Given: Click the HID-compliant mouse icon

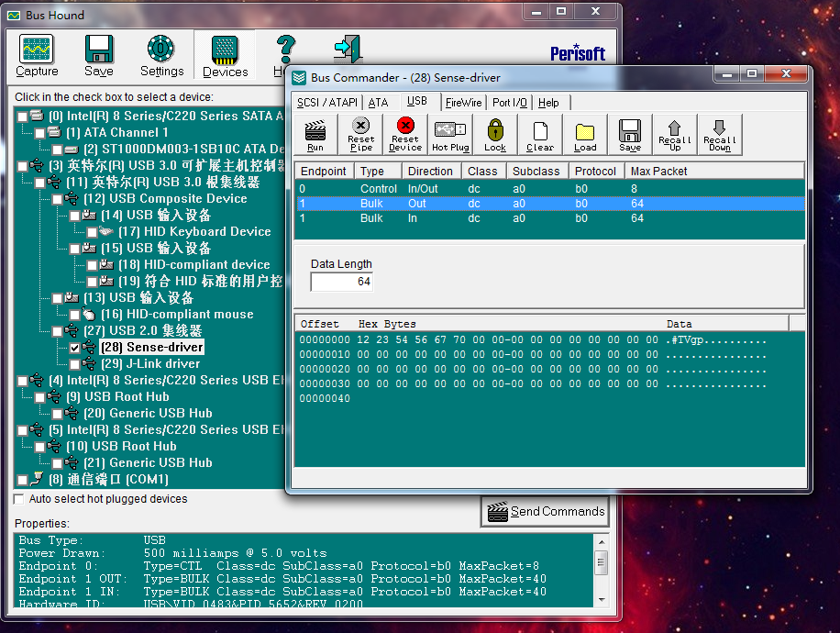Looking at the screenshot, I should click(x=89, y=315).
